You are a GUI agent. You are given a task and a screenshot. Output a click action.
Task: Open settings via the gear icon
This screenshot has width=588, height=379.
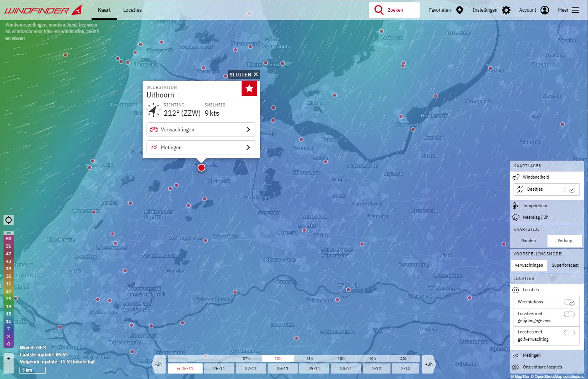coord(506,10)
